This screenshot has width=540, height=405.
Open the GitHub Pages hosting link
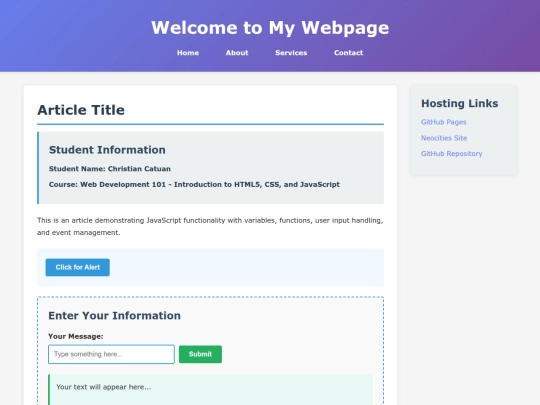click(x=443, y=122)
